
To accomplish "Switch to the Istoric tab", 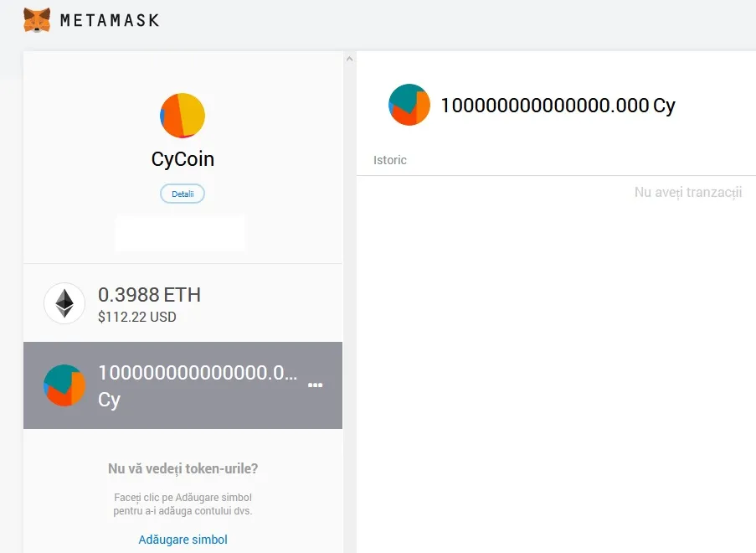I will (389, 160).
